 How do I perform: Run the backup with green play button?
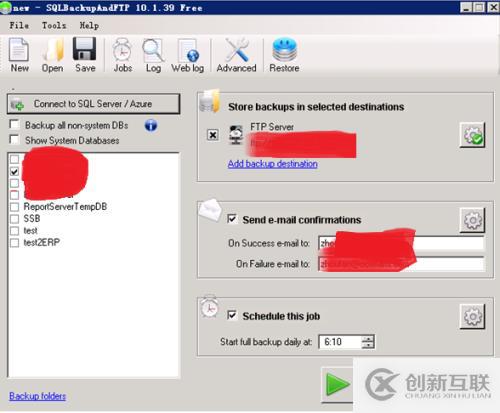pyautogui.click(x=337, y=385)
